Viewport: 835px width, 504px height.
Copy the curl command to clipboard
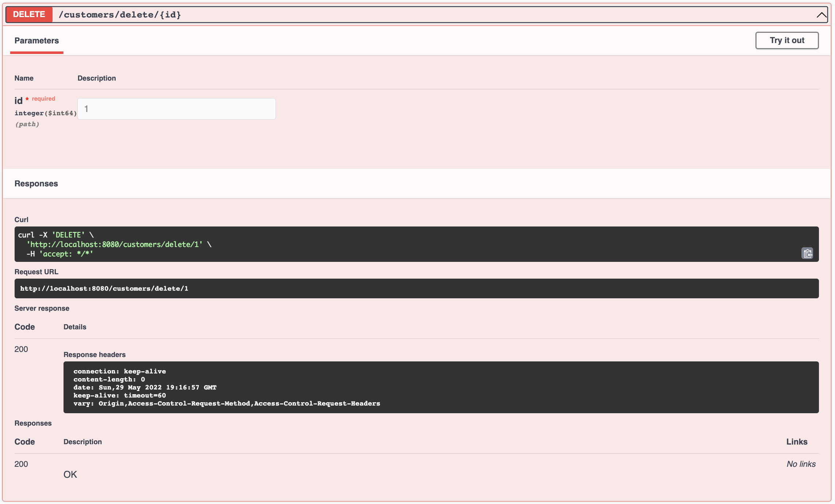807,253
